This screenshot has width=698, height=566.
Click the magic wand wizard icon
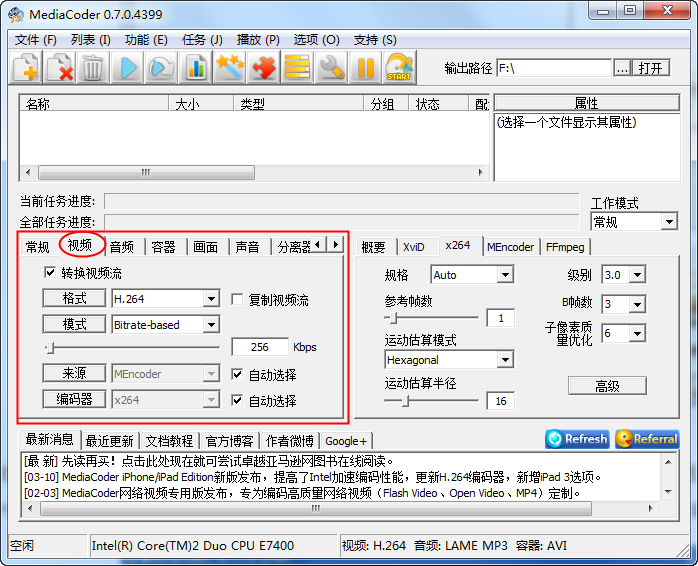click(x=229, y=67)
